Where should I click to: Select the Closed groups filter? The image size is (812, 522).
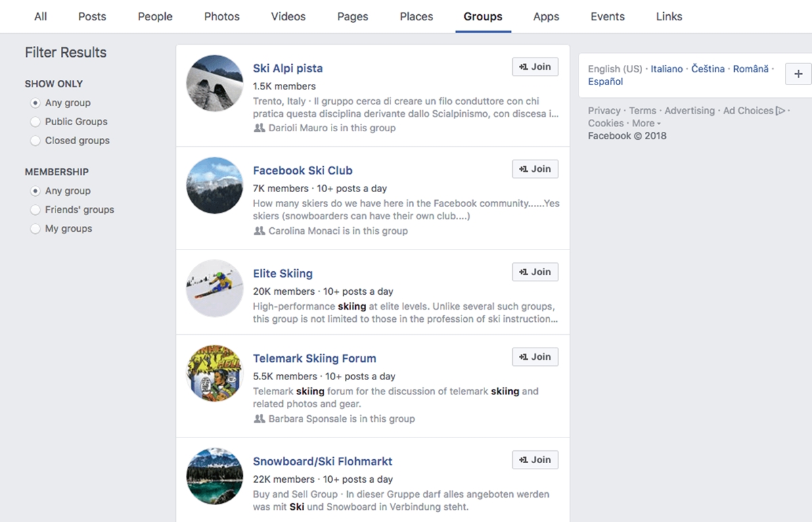35,141
